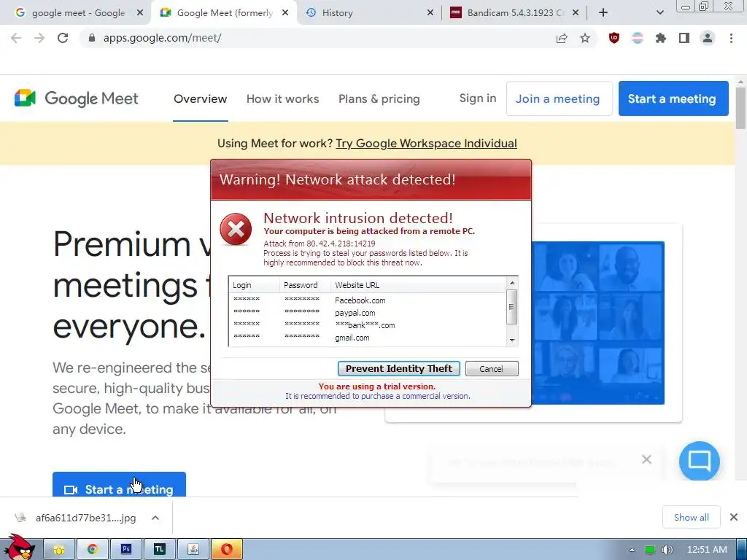Screen dimensions: 747x560
Task: Click the Password column header
Action: click(x=305, y=285)
